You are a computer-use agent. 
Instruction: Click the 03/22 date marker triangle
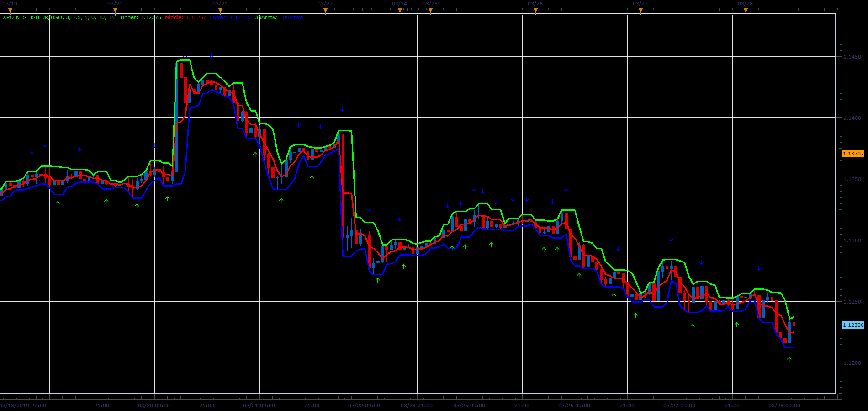[x=325, y=11]
